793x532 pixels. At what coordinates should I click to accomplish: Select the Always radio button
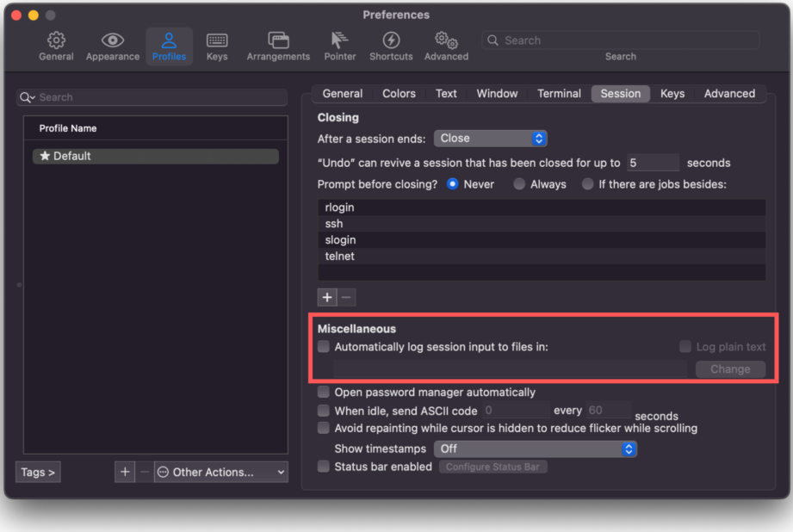click(519, 184)
